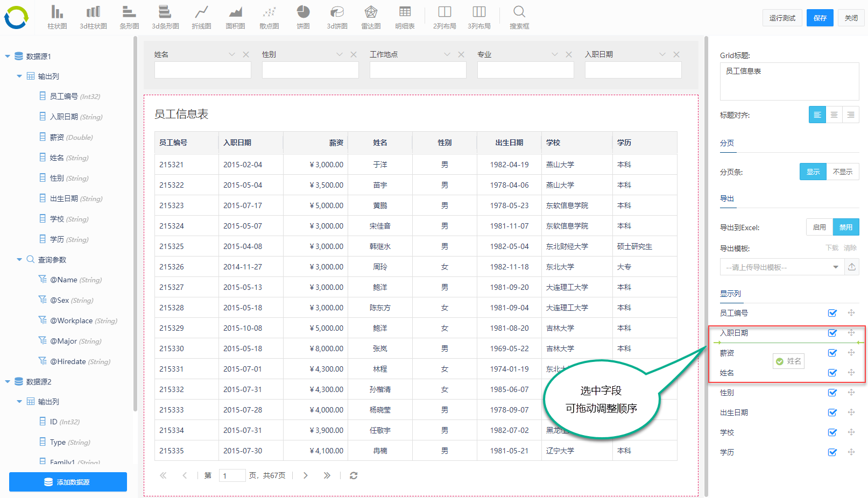Add a 搜索框 search box component
Screen dimensions: 868x498
(x=519, y=17)
